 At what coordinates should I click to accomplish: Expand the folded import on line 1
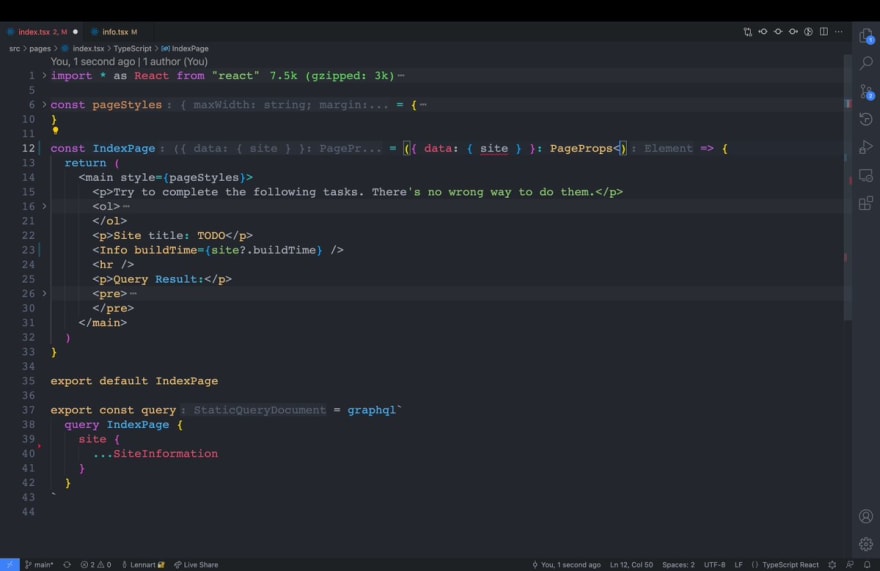click(44, 75)
